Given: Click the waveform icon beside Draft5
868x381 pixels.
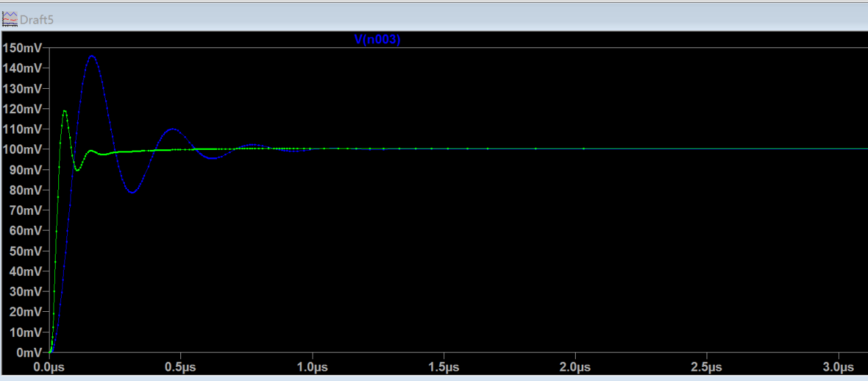Looking at the screenshot, I should [x=9, y=19].
